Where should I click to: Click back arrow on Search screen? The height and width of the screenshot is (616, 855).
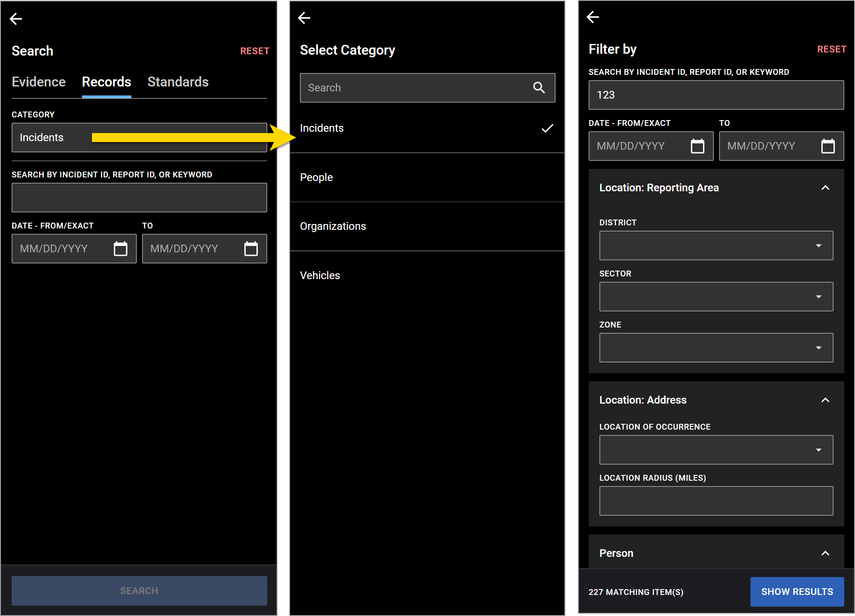pyautogui.click(x=16, y=19)
